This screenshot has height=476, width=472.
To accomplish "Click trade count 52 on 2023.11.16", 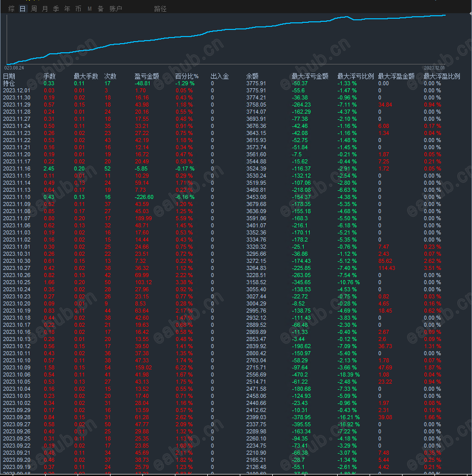I will click(x=107, y=168).
